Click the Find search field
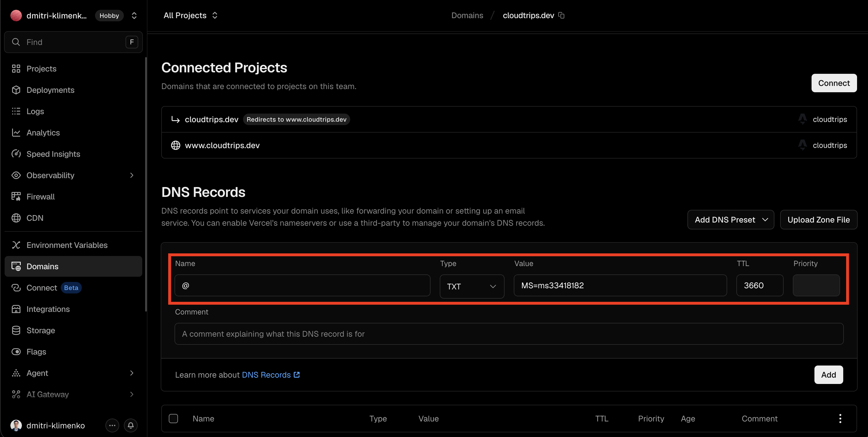The width and height of the screenshot is (868, 437). (x=73, y=42)
